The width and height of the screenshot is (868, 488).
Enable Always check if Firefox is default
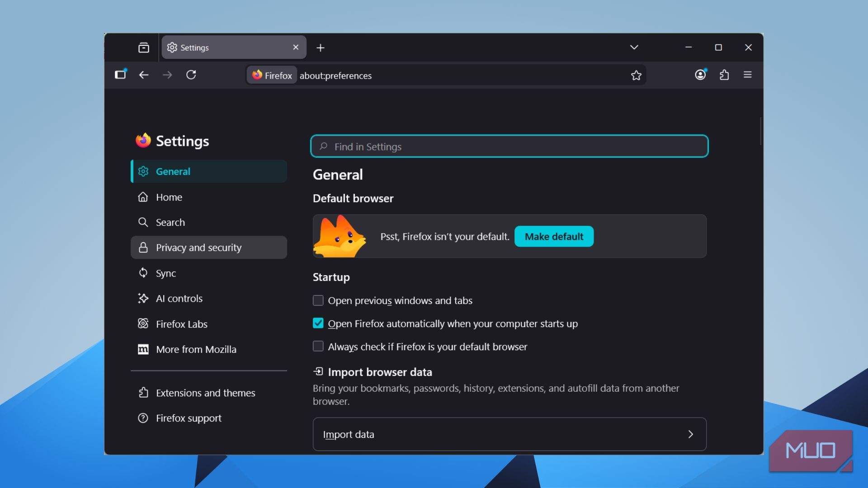318,347
